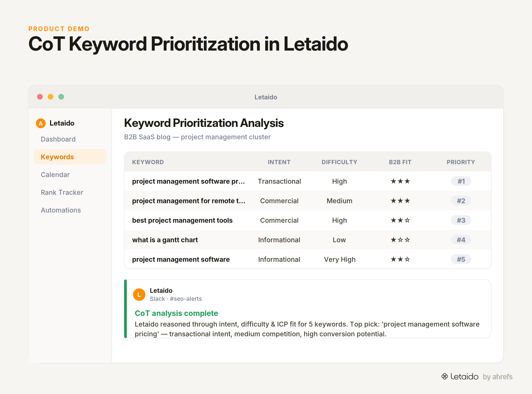Click the #1 priority badge
532x394 pixels.
(461, 181)
